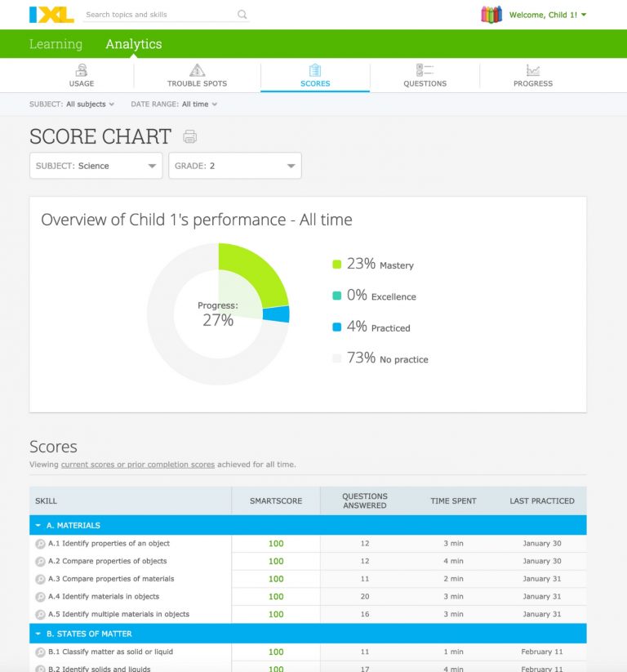Select the Analytics tab
This screenshot has width=627, height=672.
click(x=133, y=43)
